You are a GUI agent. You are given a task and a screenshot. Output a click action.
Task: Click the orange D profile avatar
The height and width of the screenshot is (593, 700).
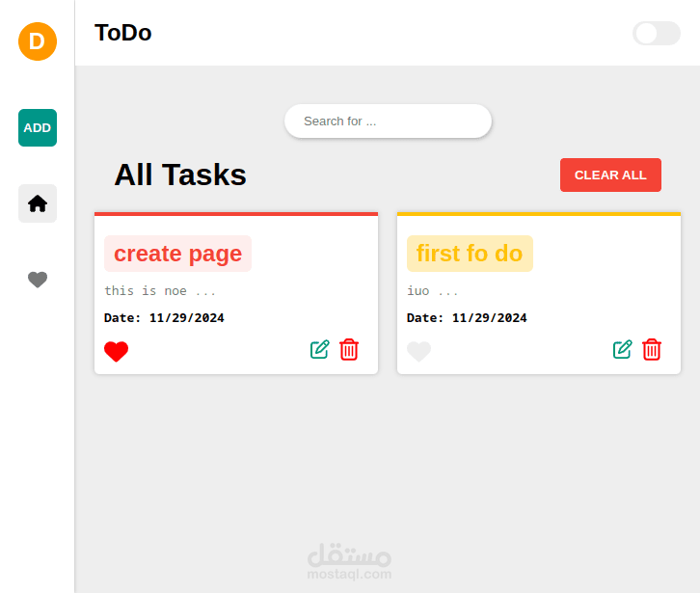38,41
